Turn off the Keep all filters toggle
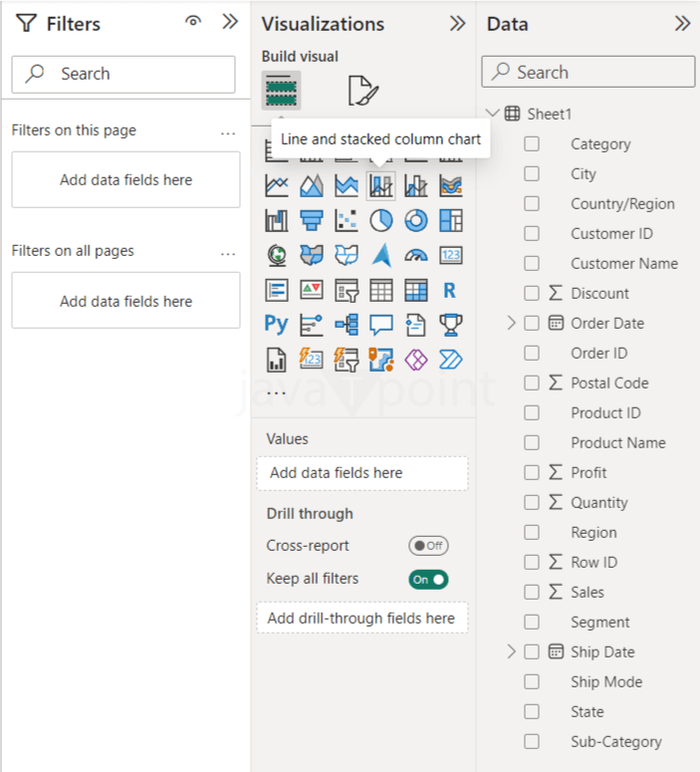This screenshot has height=772, width=700. (428, 580)
